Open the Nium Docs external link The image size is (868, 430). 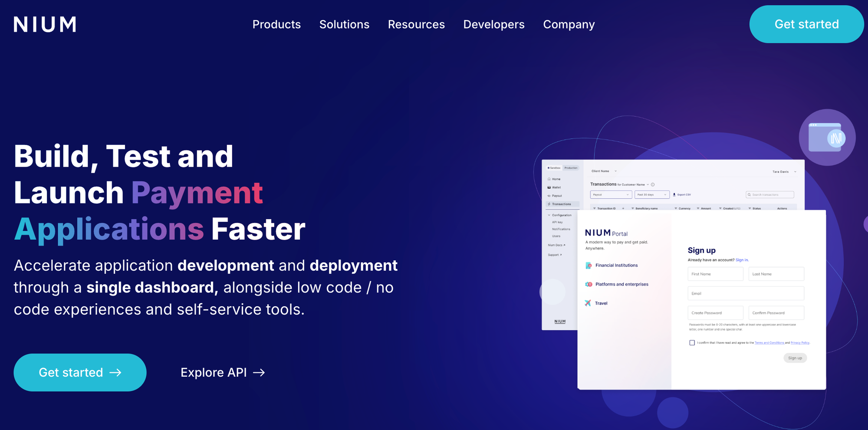pyautogui.click(x=556, y=245)
